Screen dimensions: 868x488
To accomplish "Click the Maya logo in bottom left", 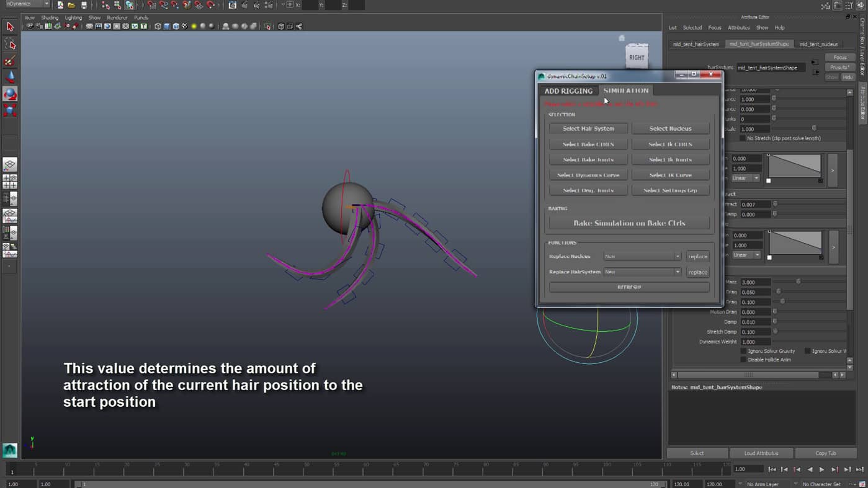I will coord(10,450).
